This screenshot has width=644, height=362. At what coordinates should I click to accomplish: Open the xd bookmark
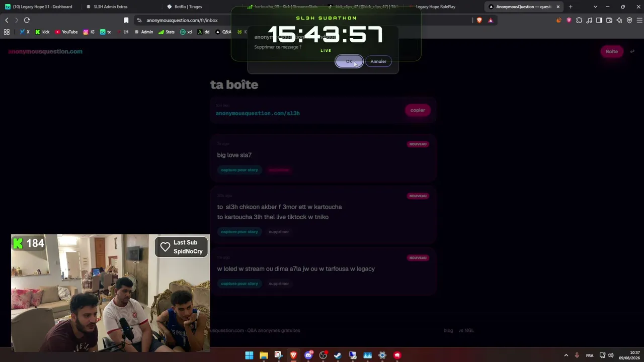186,32
